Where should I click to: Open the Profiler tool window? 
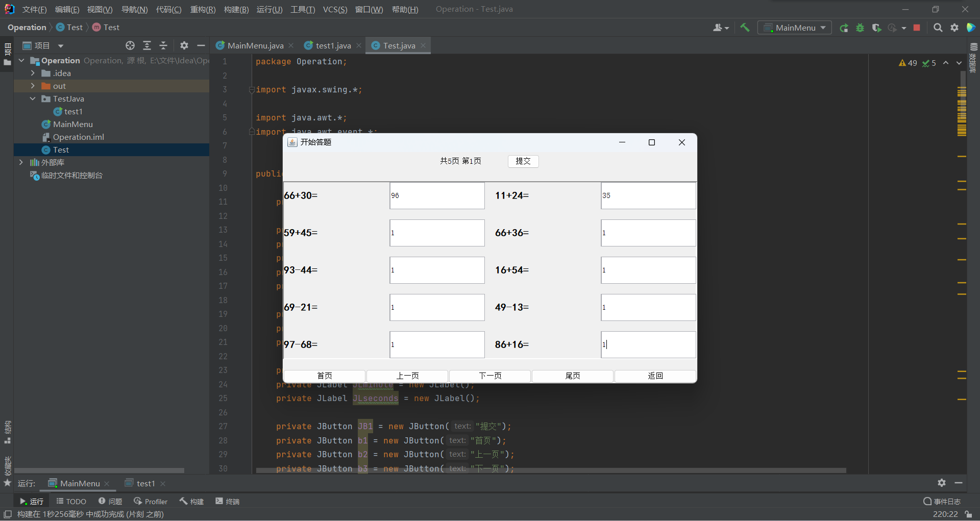tap(151, 502)
